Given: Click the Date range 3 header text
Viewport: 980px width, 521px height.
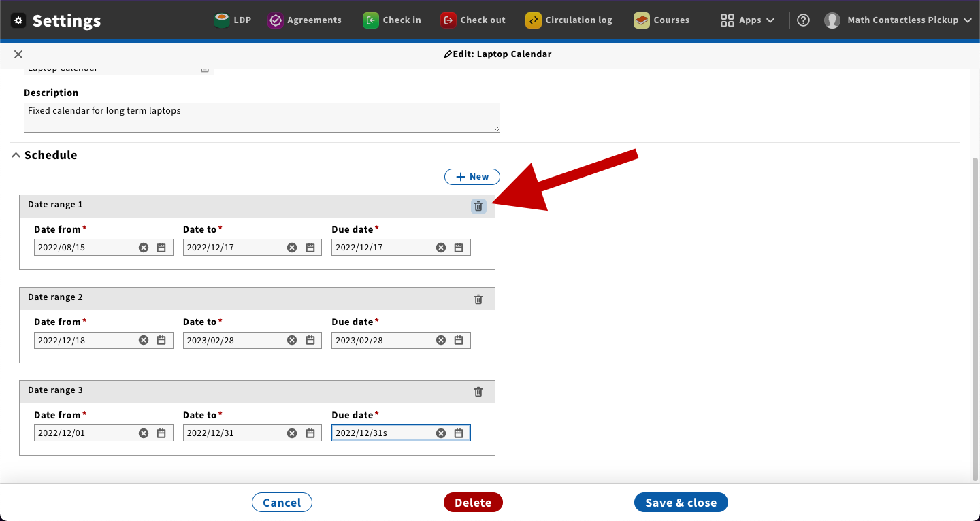Looking at the screenshot, I should [x=55, y=390].
